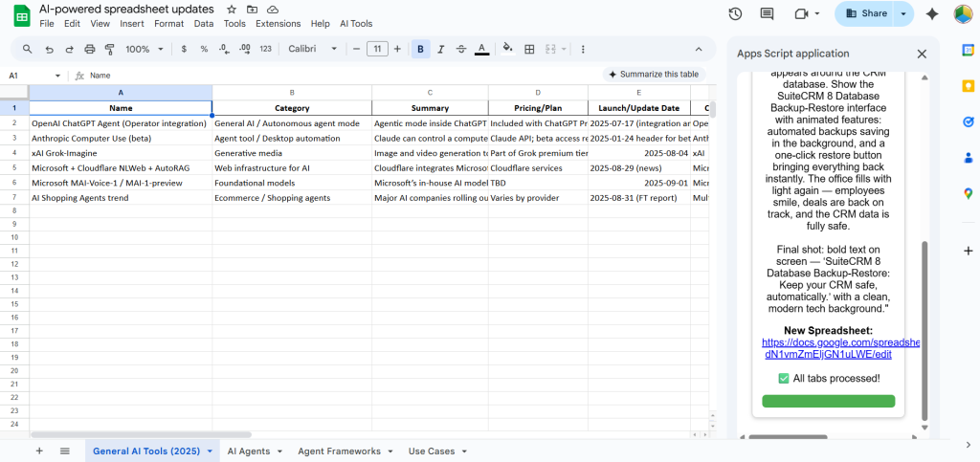The image size is (980, 462).
Task: Toggle italic formatting
Action: pyautogui.click(x=440, y=49)
